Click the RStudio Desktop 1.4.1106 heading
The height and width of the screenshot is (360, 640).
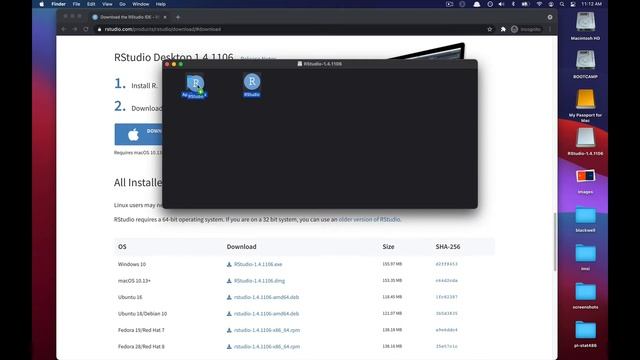pyautogui.click(x=173, y=57)
